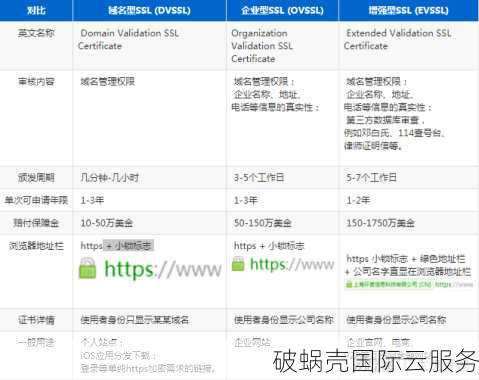Viewport: 479px width, 380px height.
Task: Click the "150-1750万美金" cell
Action: coord(380,223)
